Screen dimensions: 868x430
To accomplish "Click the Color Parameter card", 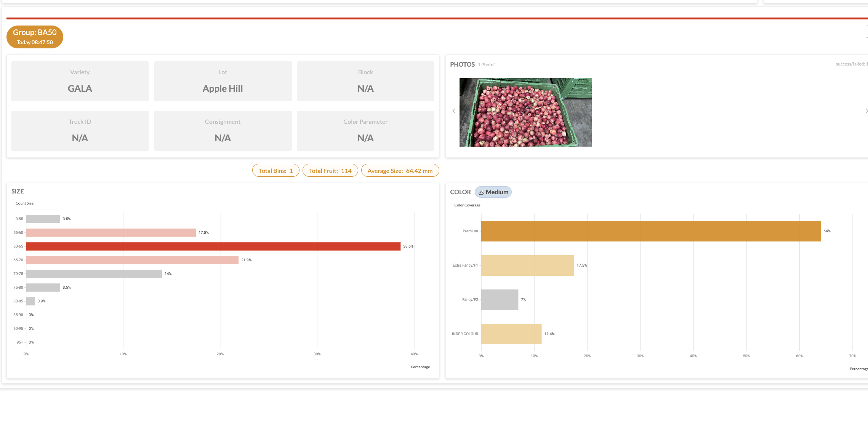I will click(365, 131).
